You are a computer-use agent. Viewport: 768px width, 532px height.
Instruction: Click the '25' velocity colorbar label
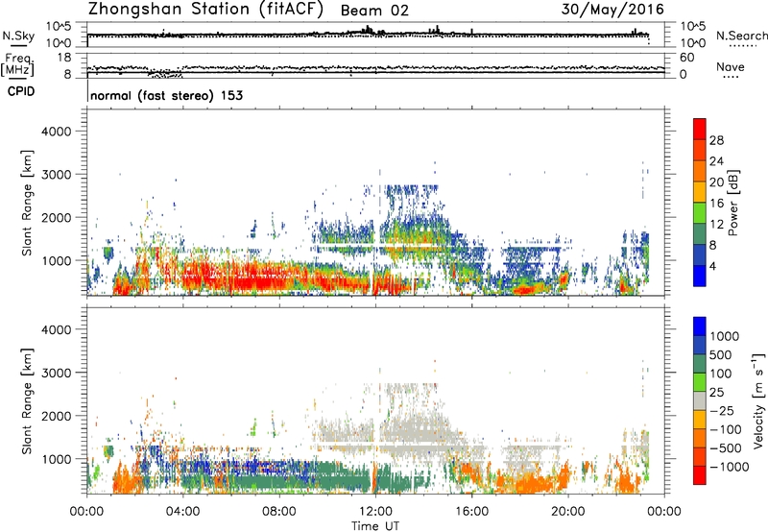click(x=717, y=393)
